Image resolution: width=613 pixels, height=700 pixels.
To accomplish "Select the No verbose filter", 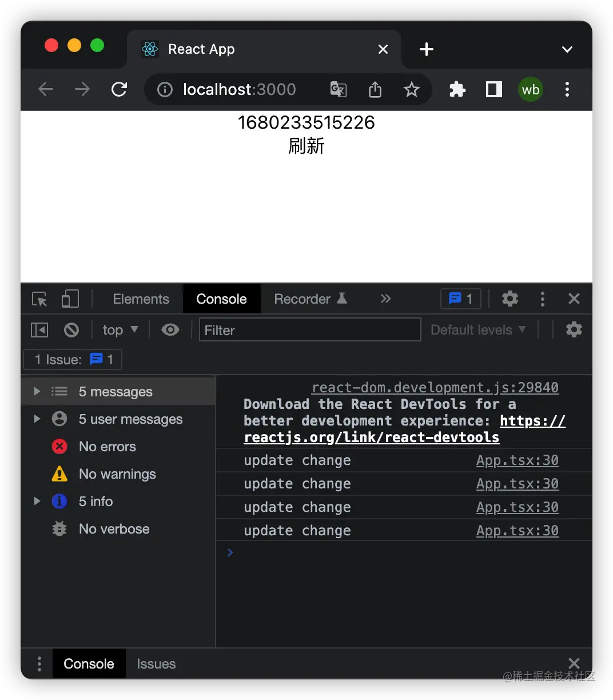I will (x=118, y=529).
